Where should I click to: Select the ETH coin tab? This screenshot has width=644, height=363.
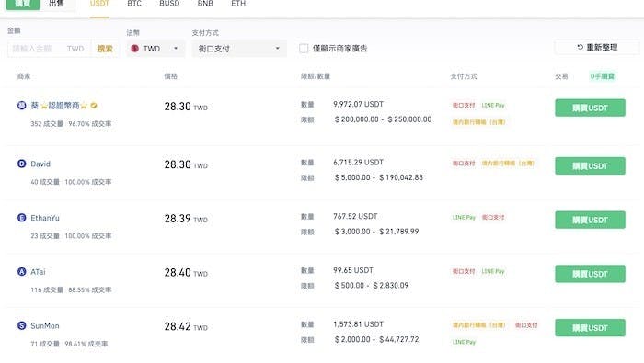[238, 4]
